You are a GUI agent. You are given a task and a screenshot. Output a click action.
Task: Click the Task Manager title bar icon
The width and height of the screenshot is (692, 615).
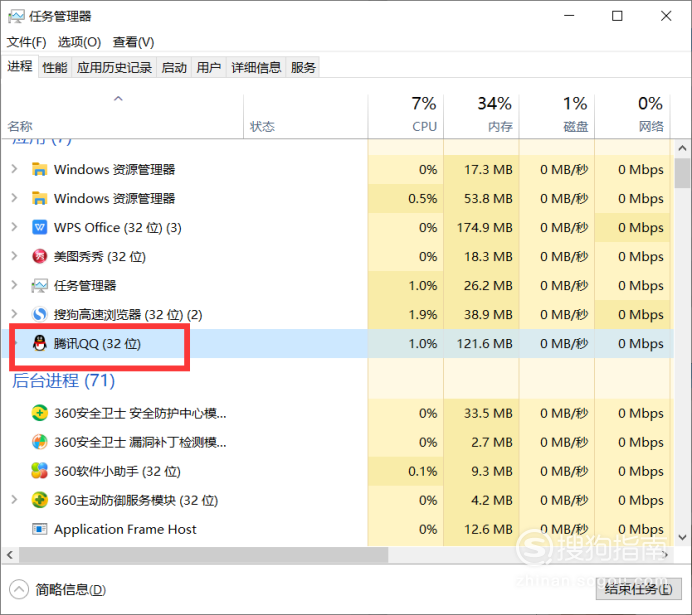[16, 17]
